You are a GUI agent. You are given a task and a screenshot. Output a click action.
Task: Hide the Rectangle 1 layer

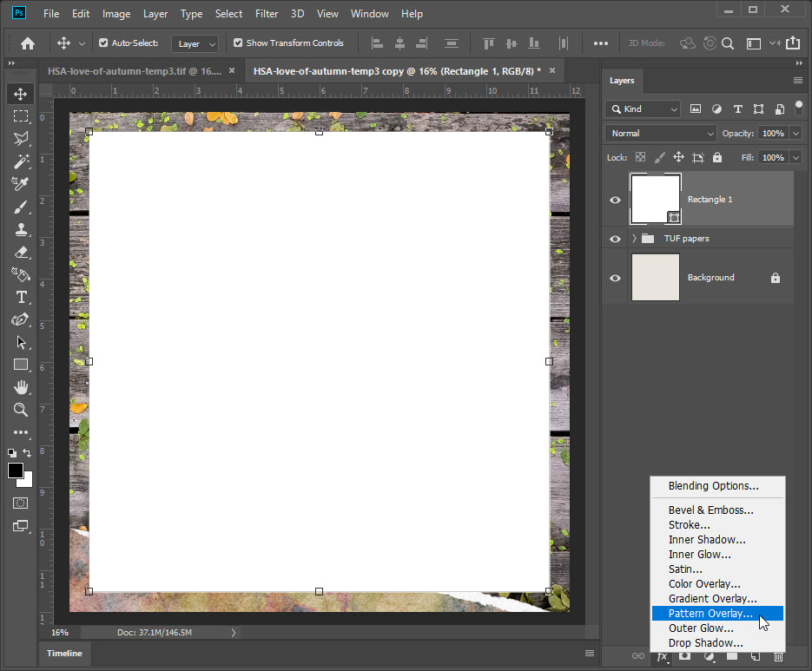[x=615, y=200]
